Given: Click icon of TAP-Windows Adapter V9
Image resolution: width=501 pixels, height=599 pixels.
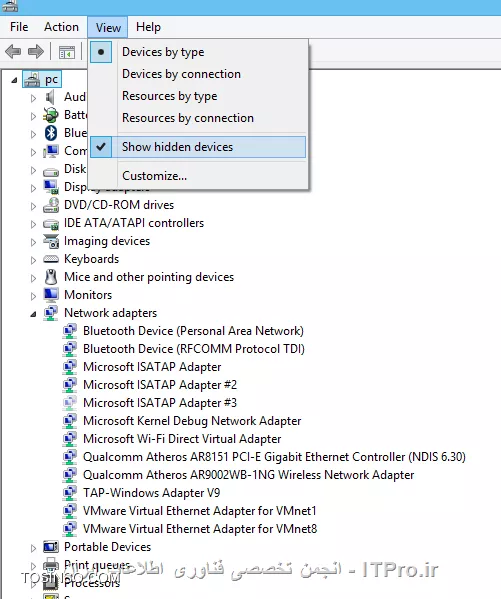Looking at the screenshot, I should (x=70, y=493).
